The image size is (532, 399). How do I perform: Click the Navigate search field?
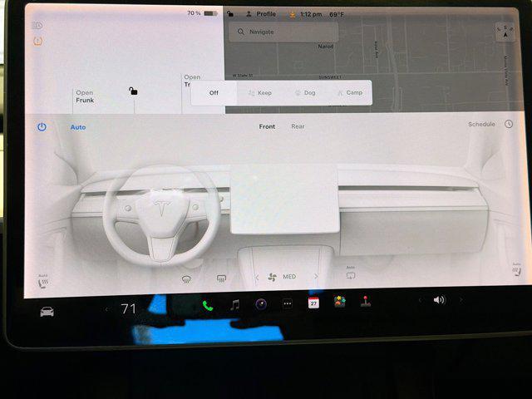pos(283,32)
